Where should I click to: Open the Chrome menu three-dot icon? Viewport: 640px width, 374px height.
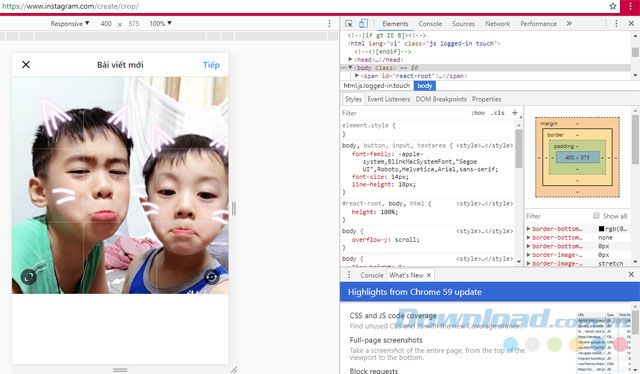[x=630, y=6]
